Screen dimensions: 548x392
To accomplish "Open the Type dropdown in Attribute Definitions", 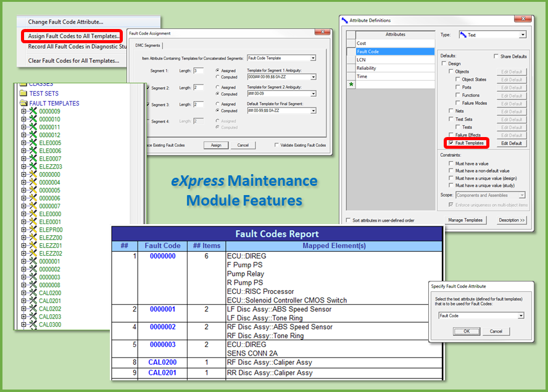I will [523, 35].
